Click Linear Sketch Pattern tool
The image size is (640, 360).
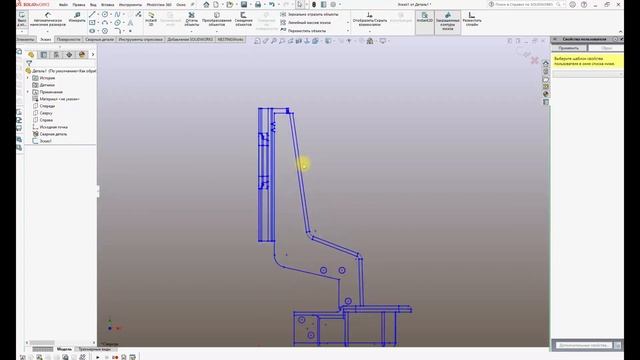[x=305, y=22]
